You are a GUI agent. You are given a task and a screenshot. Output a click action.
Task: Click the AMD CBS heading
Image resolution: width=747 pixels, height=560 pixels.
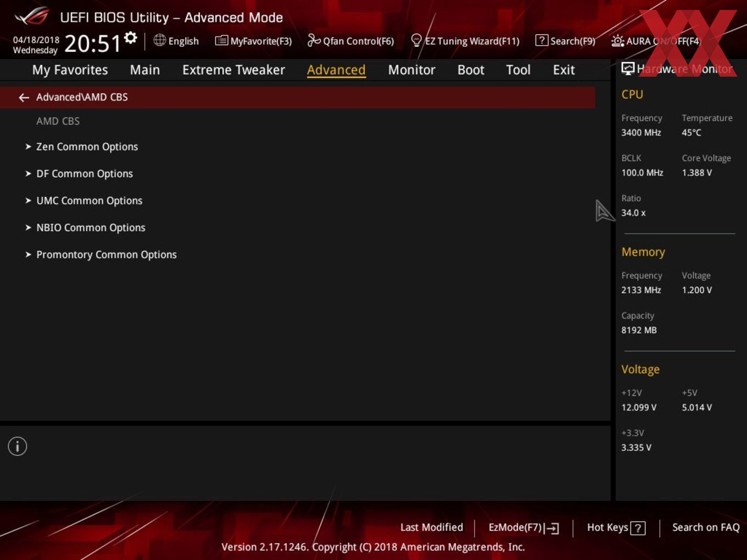(58, 121)
